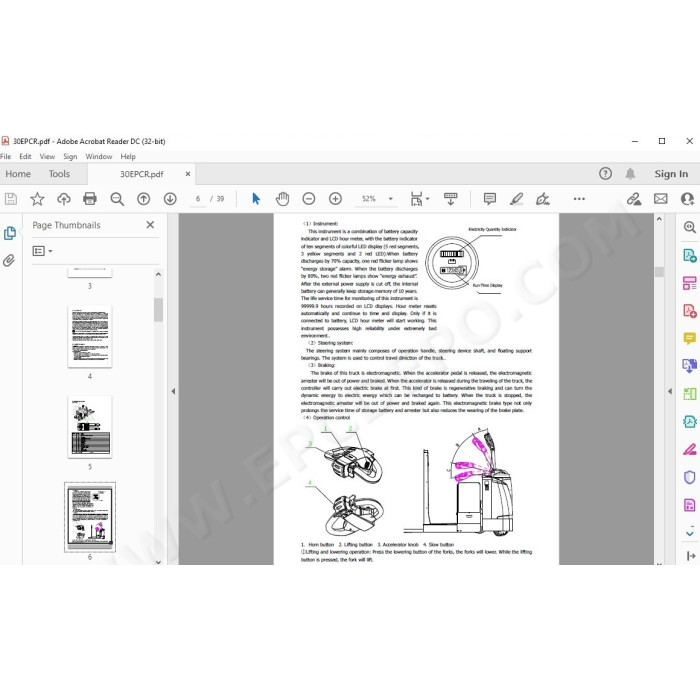Add a comment sticky note icon
Image resolution: width=700 pixels, height=700 pixels.
[490, 199]
